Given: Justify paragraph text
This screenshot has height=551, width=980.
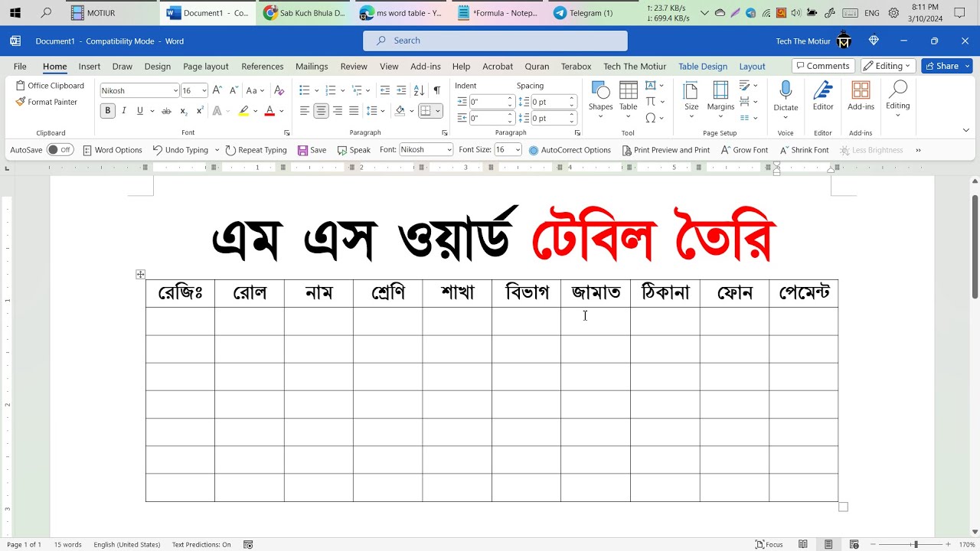Looking at the screenshot, I should point(354,111).
